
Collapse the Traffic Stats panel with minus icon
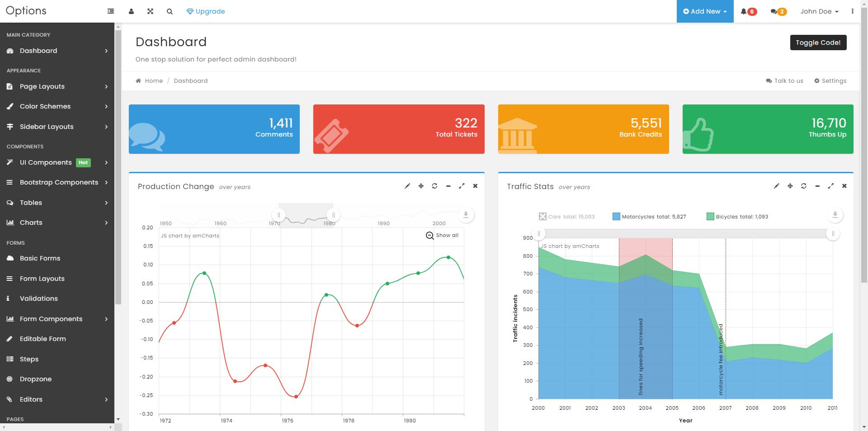tap(817, 186)
